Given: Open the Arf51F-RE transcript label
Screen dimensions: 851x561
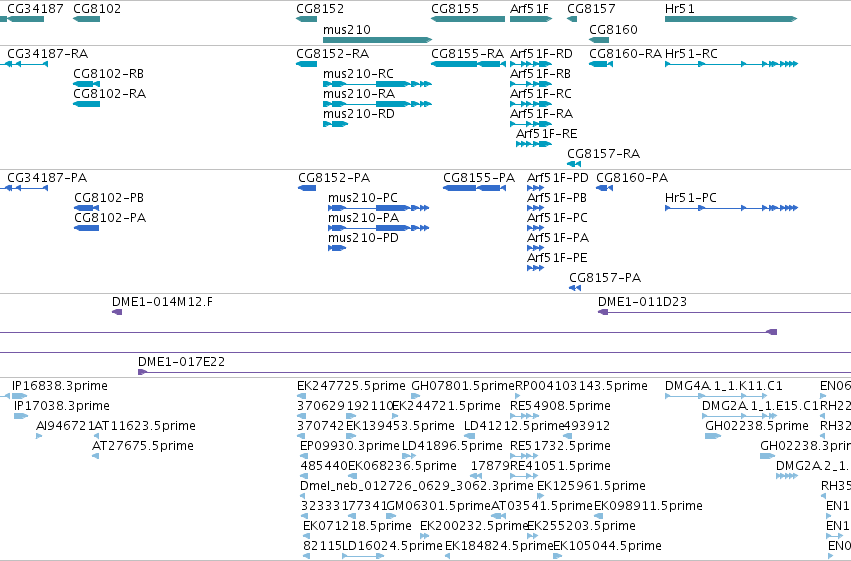Looking at the screenshot, I should [547, 134].
